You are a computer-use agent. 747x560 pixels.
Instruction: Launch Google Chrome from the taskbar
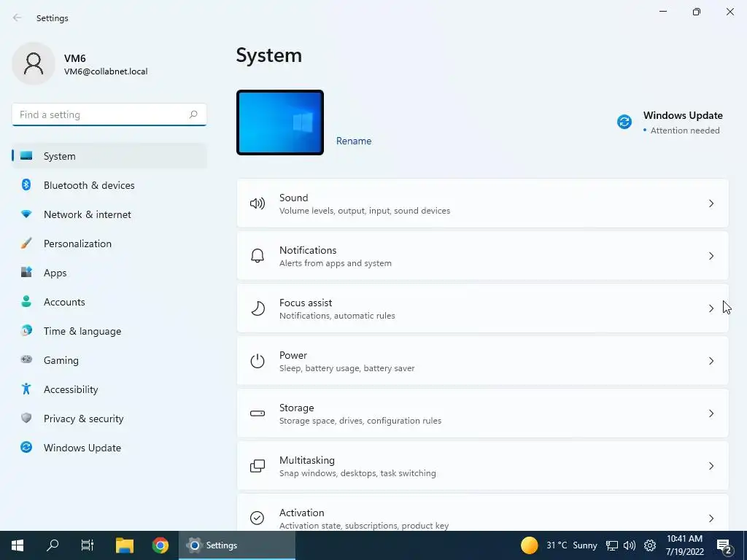click(160, 545)
